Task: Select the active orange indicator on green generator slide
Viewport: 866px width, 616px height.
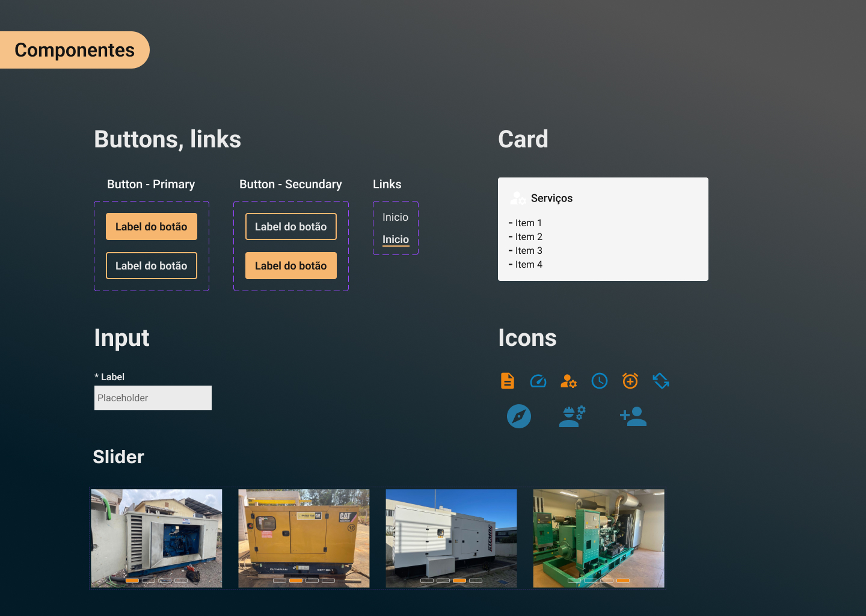Action: [623, 581]
